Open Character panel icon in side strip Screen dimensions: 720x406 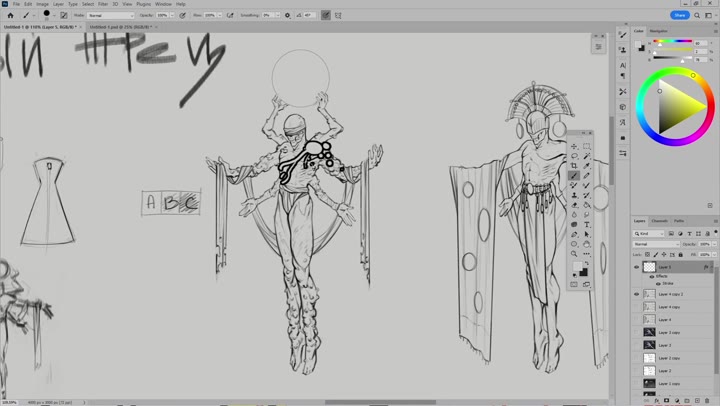pyautogui.click(x=623, y=65)
